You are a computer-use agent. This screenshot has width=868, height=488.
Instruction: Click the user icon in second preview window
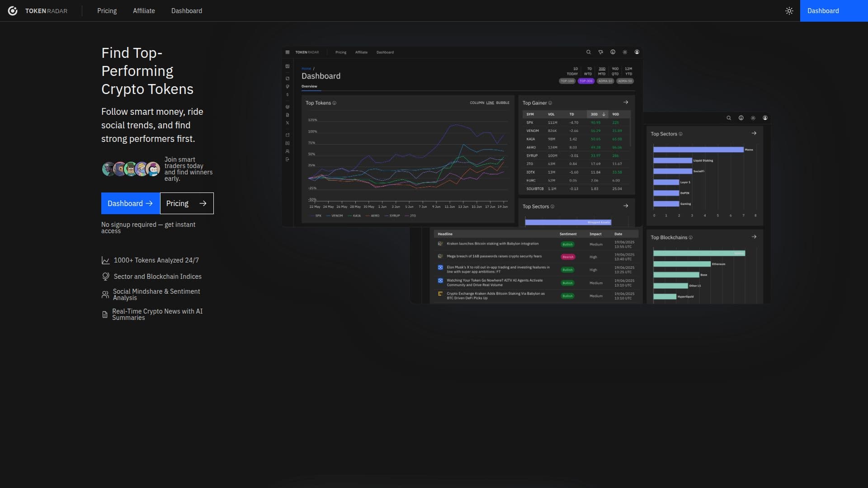click(765, 118)
